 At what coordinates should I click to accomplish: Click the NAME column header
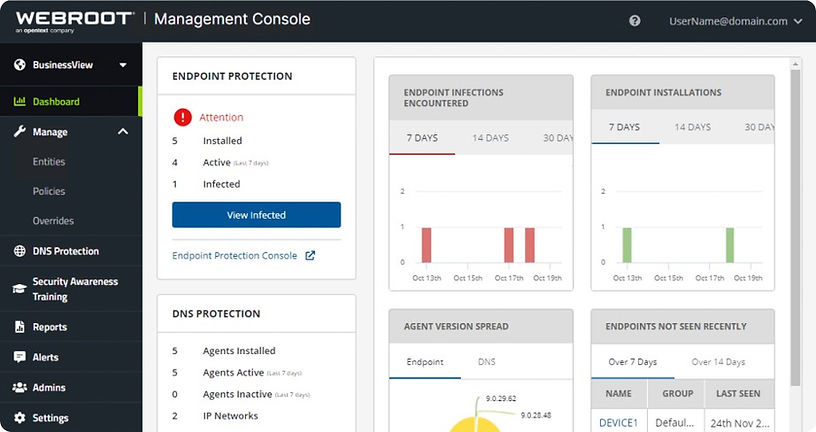point(619,393)
